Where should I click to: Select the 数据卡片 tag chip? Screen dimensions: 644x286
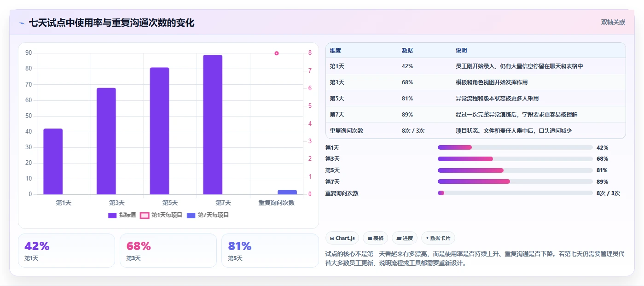tap(438, 238)
